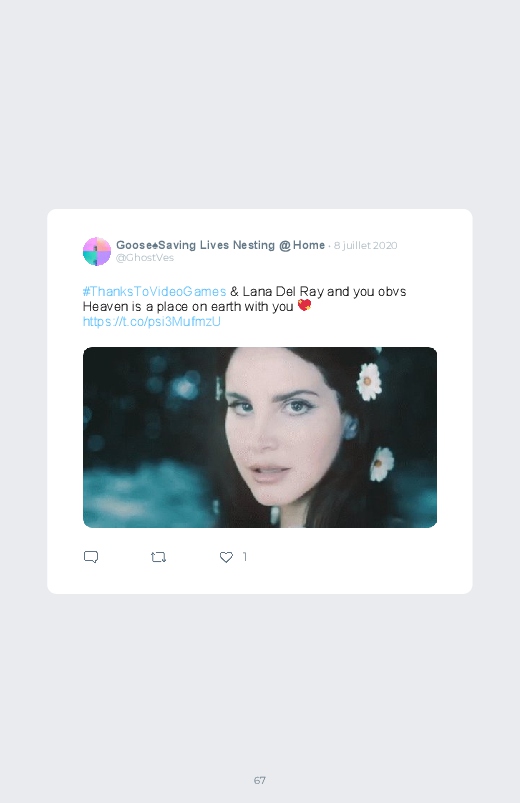Screen dimensions: 520x803
Task: Click the @GhostVes handle
Action: [x=145, y=258]
